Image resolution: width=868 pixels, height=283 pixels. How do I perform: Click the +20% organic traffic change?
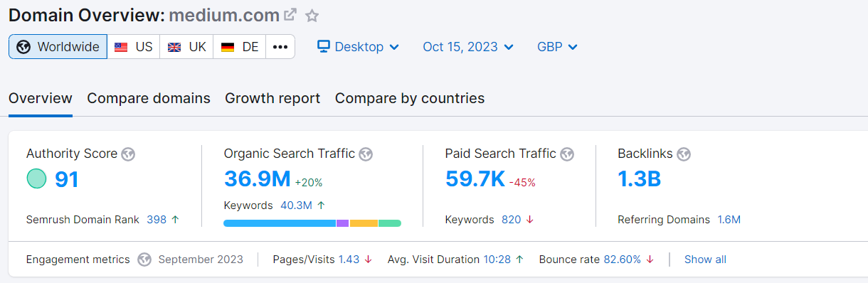coord(309,183)
